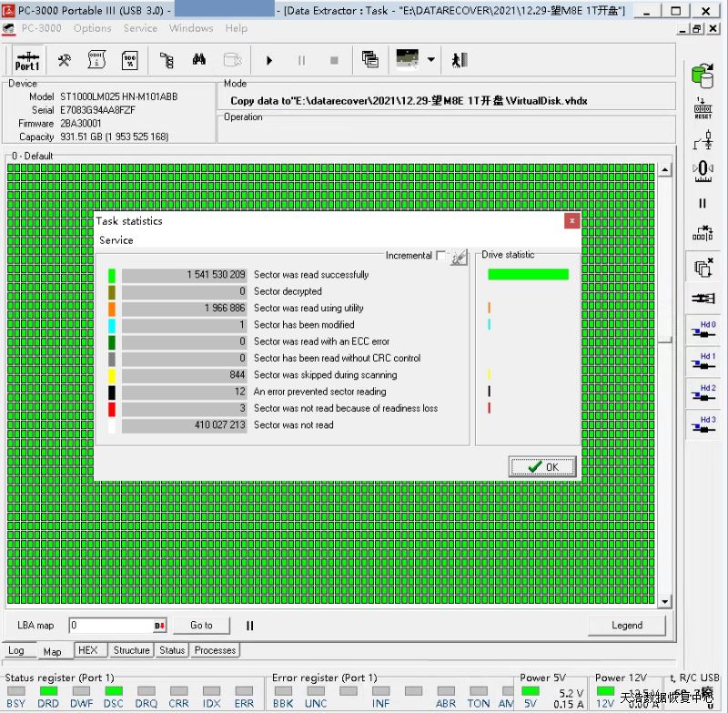Switch to the HEX tab

pyautogui.click(x=87, y=650)
